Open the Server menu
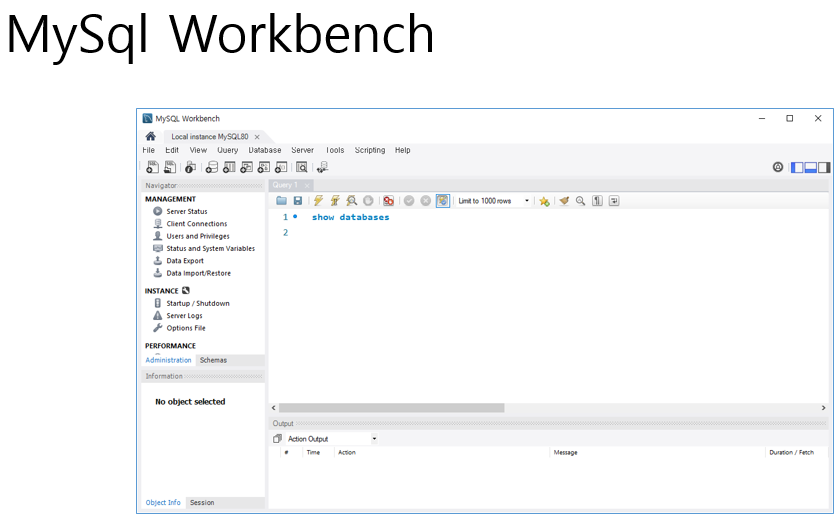 302,150
